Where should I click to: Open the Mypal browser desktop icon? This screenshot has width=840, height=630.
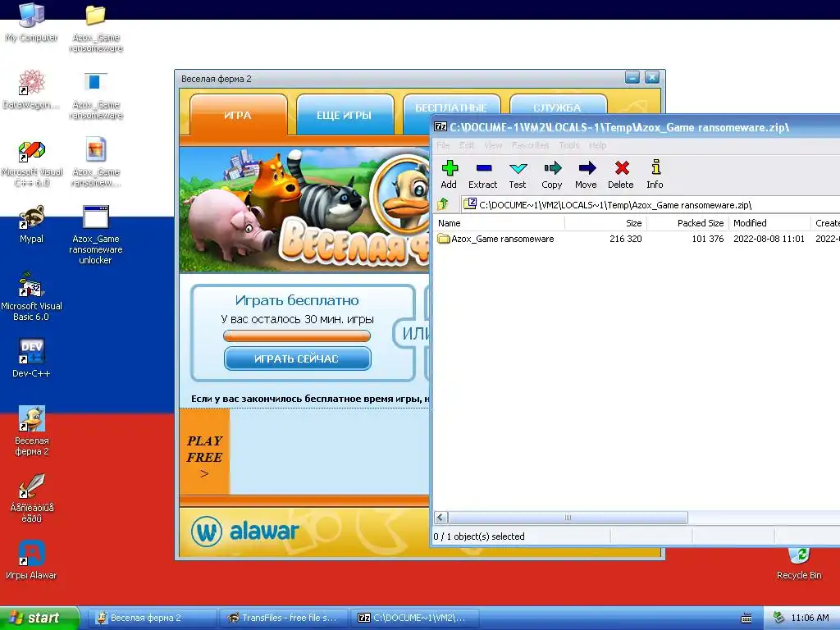pyautogui.click(x=31, y=224)
